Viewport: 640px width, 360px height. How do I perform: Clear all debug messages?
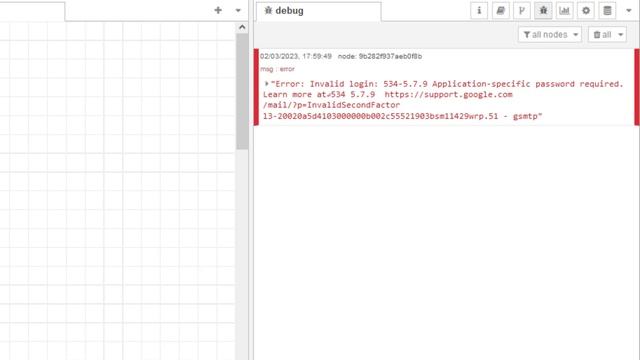[602, 35]
